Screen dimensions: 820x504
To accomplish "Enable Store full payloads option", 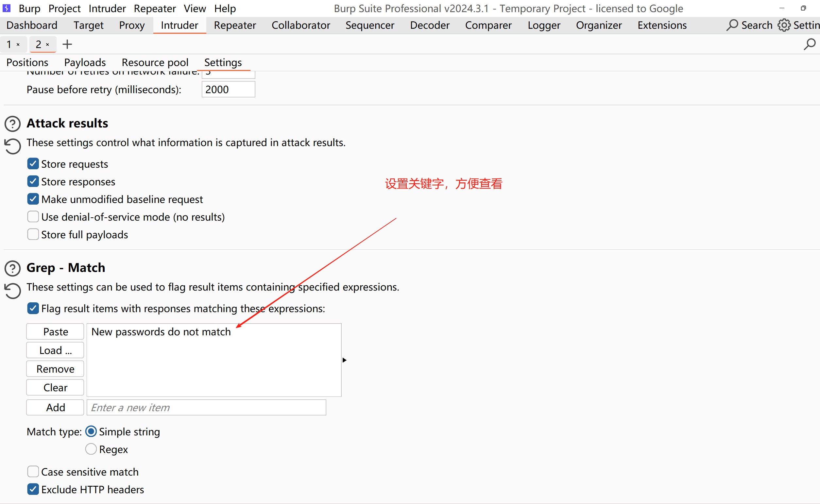I will [x=33, y=234].
